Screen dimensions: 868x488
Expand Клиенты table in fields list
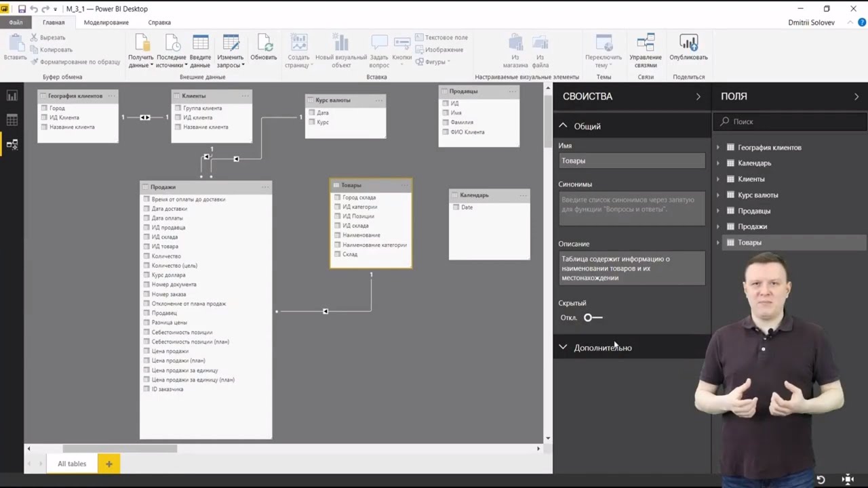[x=718, y=179]
